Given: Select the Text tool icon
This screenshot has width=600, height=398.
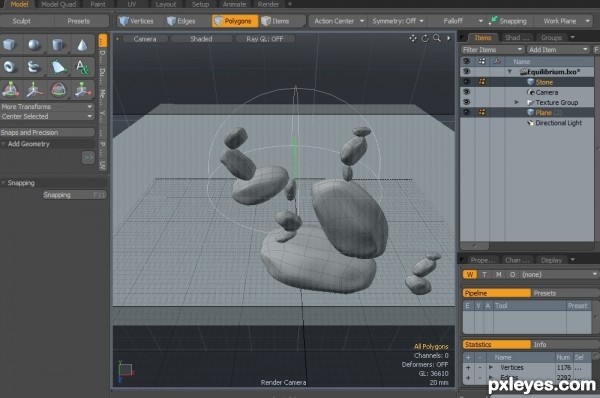Looking at the screenshot, I should (x=82, y=67).
